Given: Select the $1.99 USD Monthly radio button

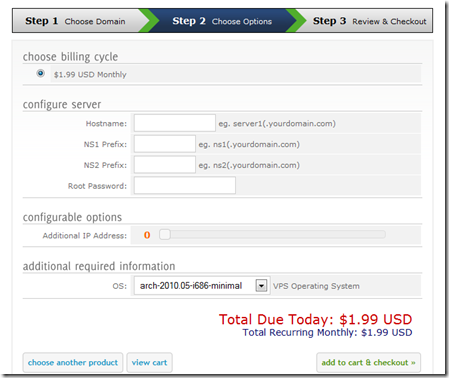Looking at the screenshot, I should coord(41,73).
